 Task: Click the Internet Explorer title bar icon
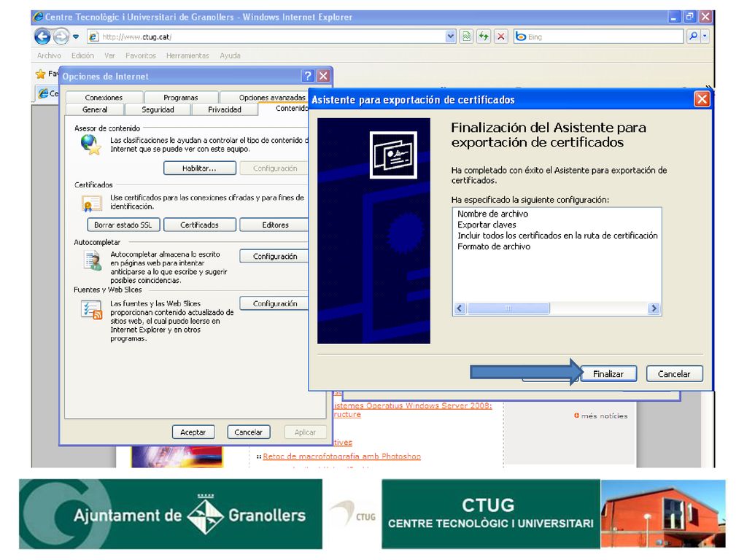pyautogui.click(x=38, y=17)
